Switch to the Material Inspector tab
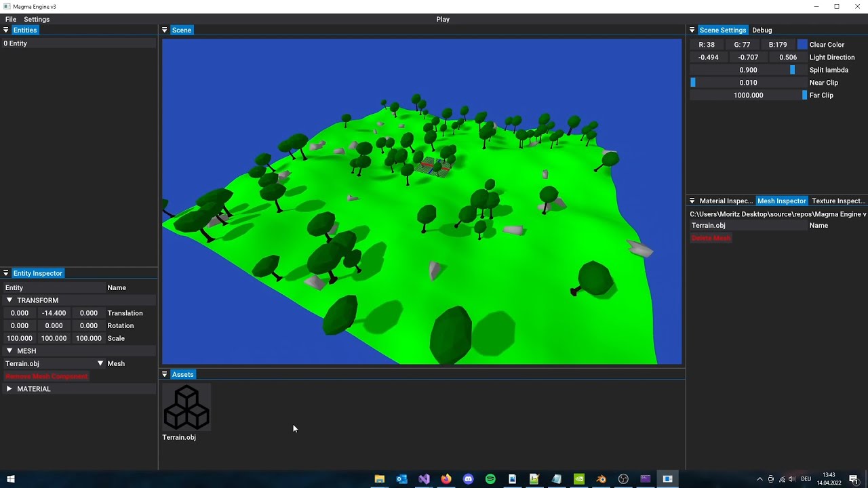868x488 pixels. (x=726, y=201)
